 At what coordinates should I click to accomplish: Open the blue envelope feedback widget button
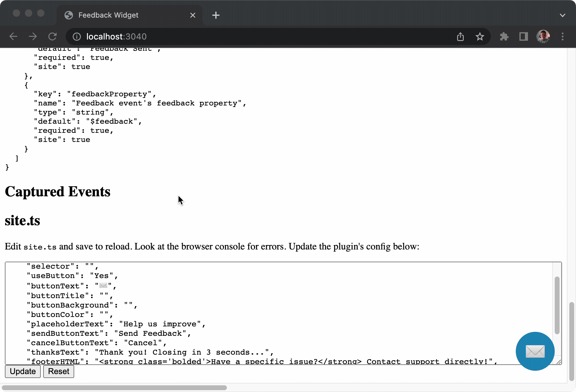(535, 351)
